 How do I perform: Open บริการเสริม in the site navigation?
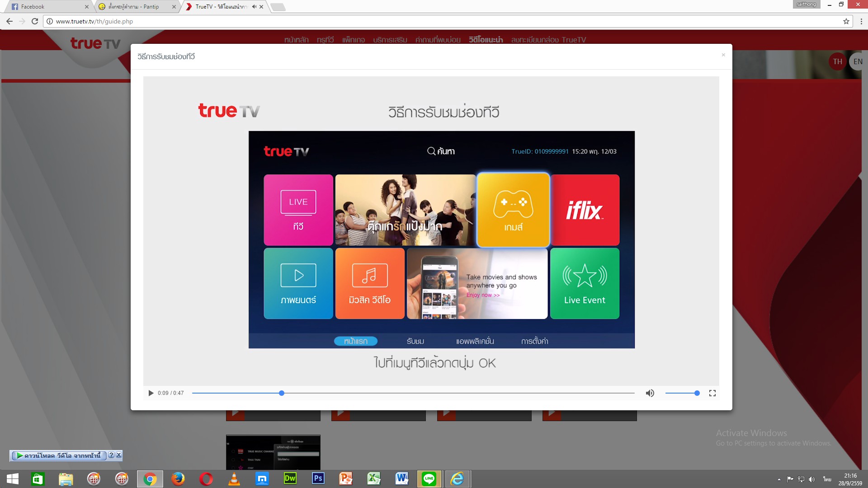point(390,40)
